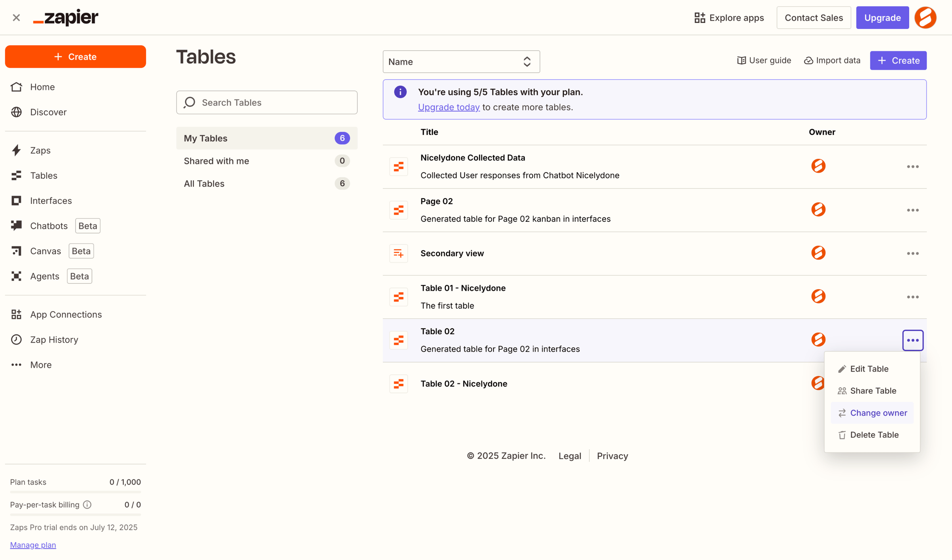Choose Edit Table from context menu

[x=872, y=369]
